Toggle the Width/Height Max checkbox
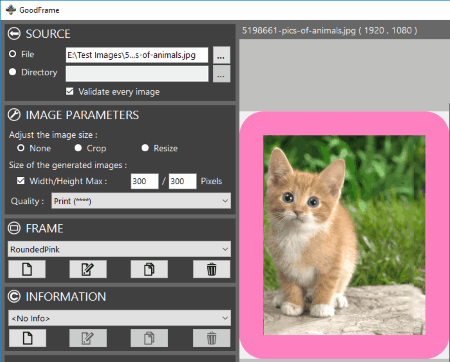This screenshot has width=450, height=362. (x=21, y=181)
